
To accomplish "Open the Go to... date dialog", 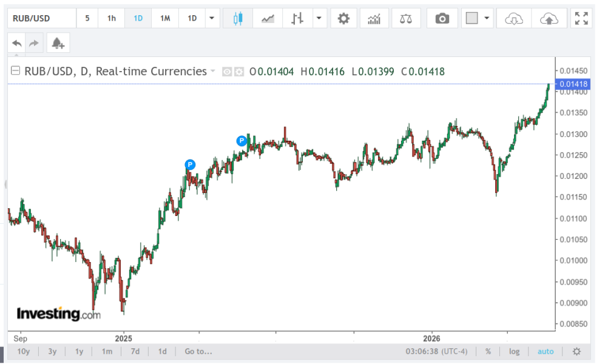I will click(198, 351).
